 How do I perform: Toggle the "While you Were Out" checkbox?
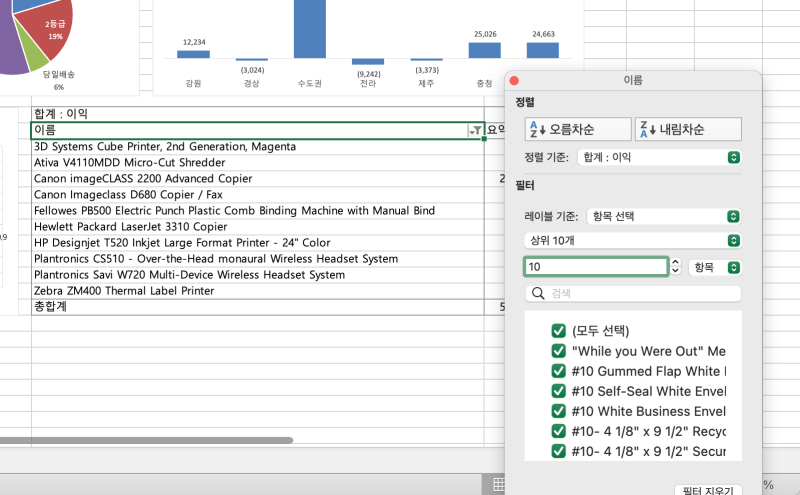click(x=559, y=351)
